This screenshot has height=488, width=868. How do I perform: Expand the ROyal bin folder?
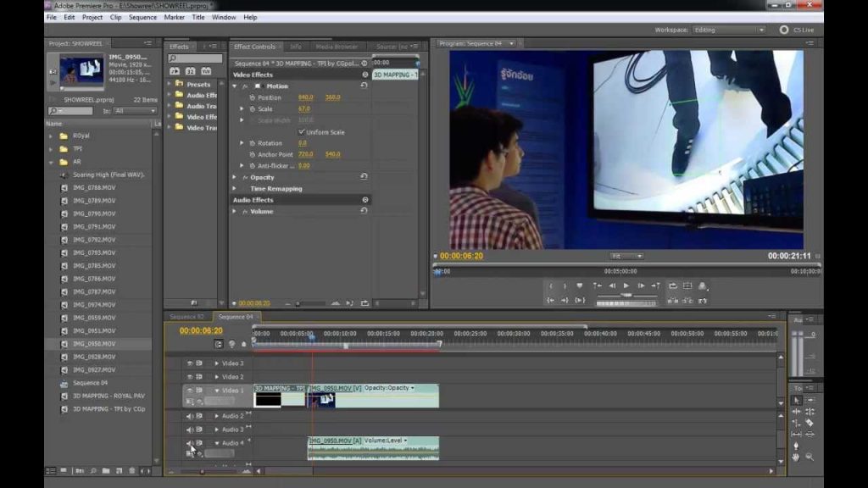(51, 136)
